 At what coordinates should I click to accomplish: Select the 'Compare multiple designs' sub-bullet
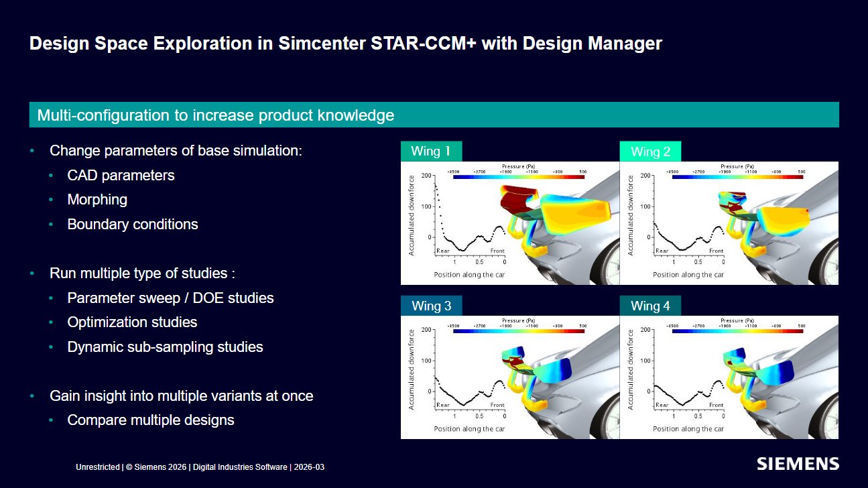(x=151, y=420)
